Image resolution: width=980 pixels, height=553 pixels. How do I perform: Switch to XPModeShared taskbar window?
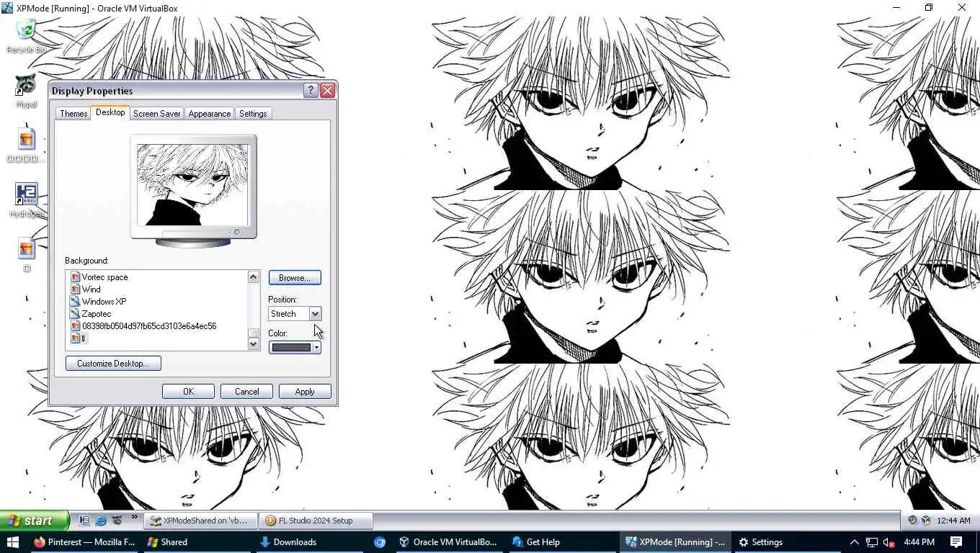pyautogui.click(x=200, y=521)
